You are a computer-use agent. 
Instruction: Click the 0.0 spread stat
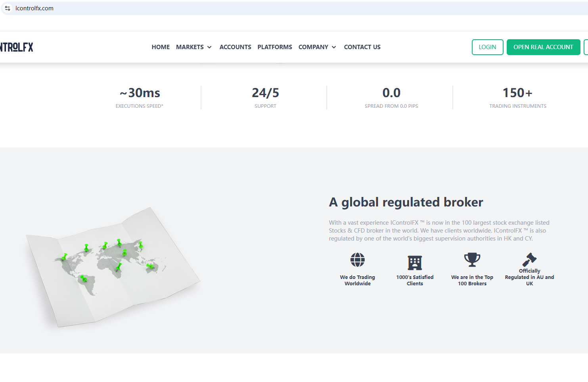(x=391, y=93)
